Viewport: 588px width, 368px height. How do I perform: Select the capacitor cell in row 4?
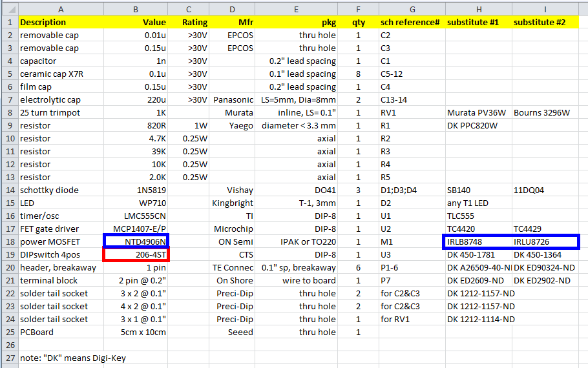(61, 61)
